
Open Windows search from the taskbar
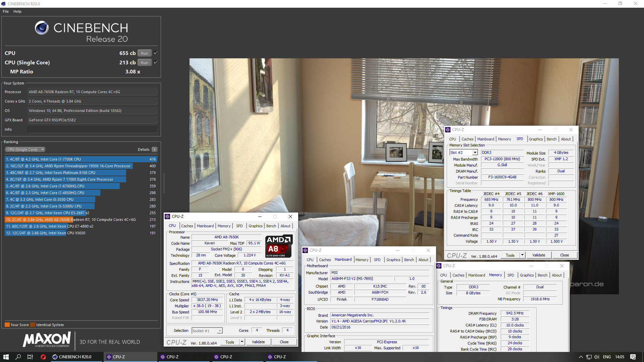(x=18, y=357)
